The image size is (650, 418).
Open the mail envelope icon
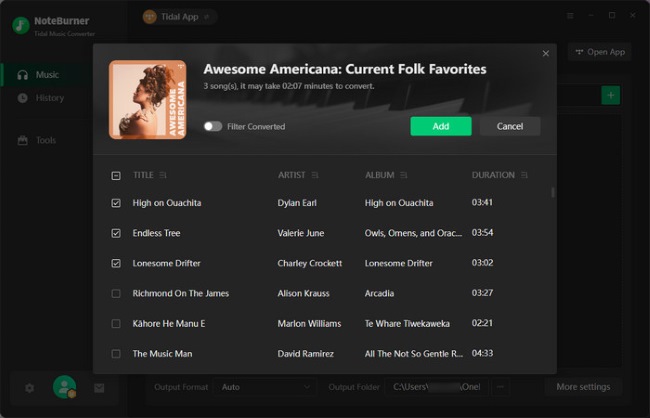(x=99, y=388)
